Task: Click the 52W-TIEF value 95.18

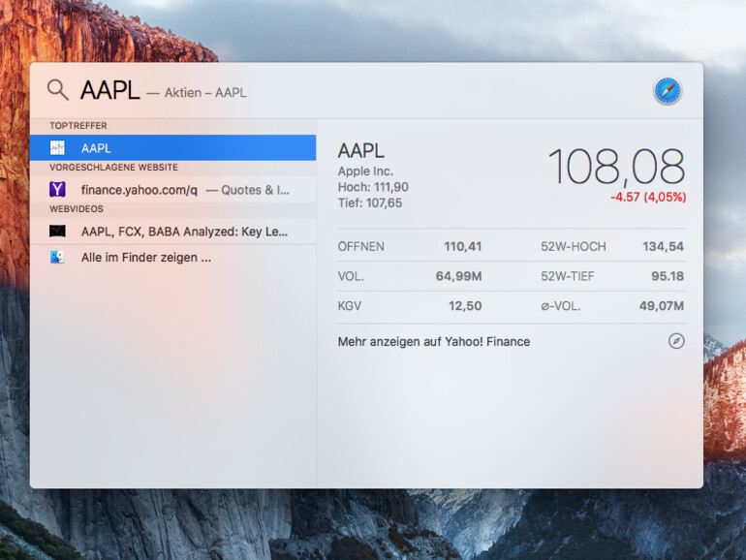Action: [668, 276]
